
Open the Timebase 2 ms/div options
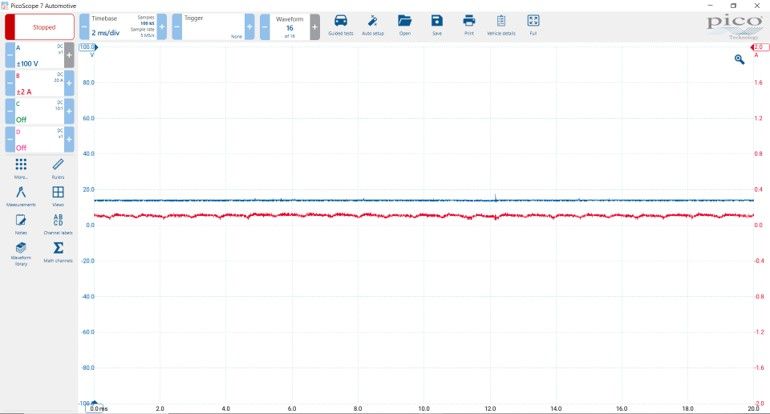coord(122,27)
